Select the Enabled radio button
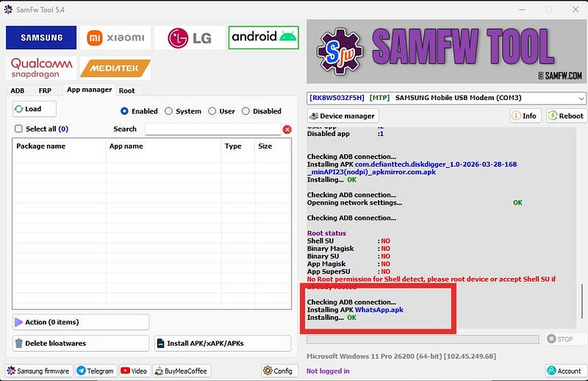588x381 pixels. (x=124, y=111)
